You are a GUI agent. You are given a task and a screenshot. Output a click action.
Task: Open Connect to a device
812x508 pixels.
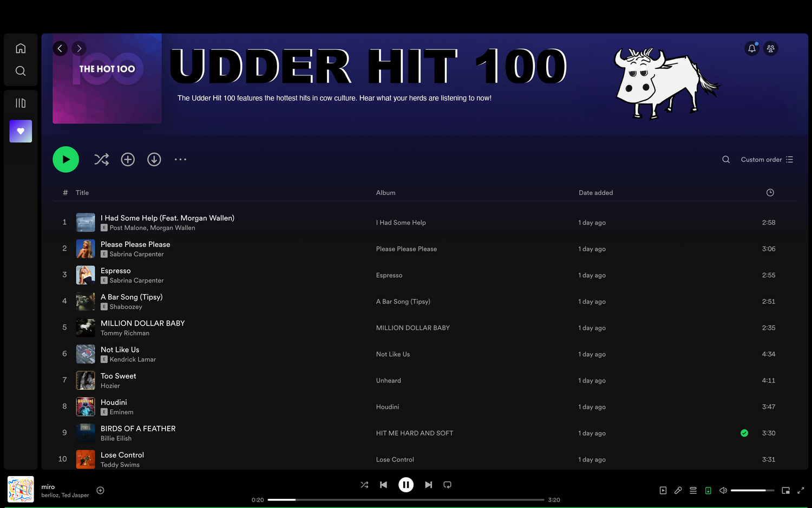coord(708,491)
